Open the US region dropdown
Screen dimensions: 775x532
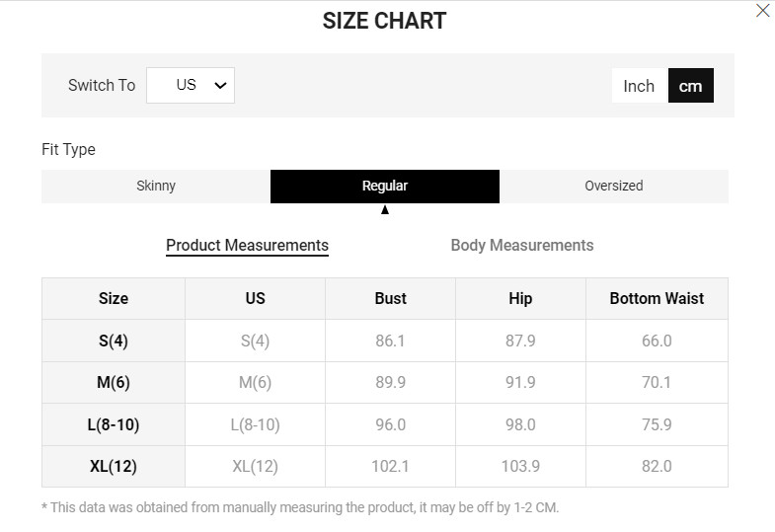tap(190, 85)
